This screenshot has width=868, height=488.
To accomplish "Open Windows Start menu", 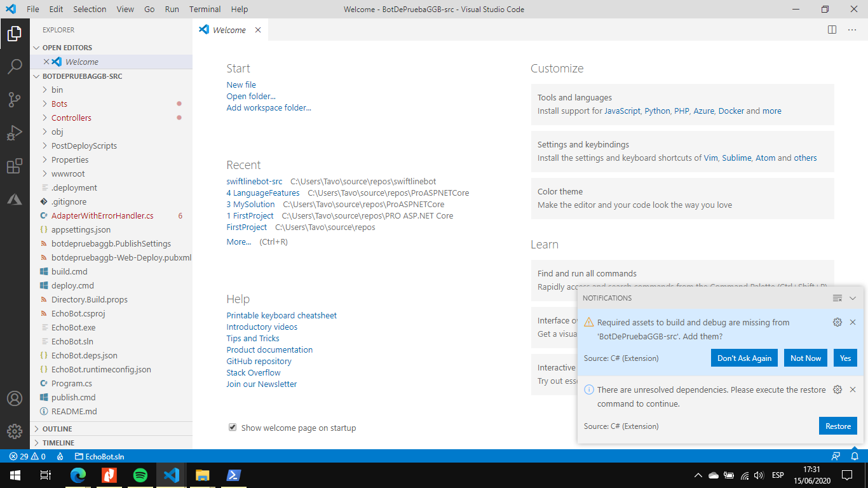I will coord(15,475).
